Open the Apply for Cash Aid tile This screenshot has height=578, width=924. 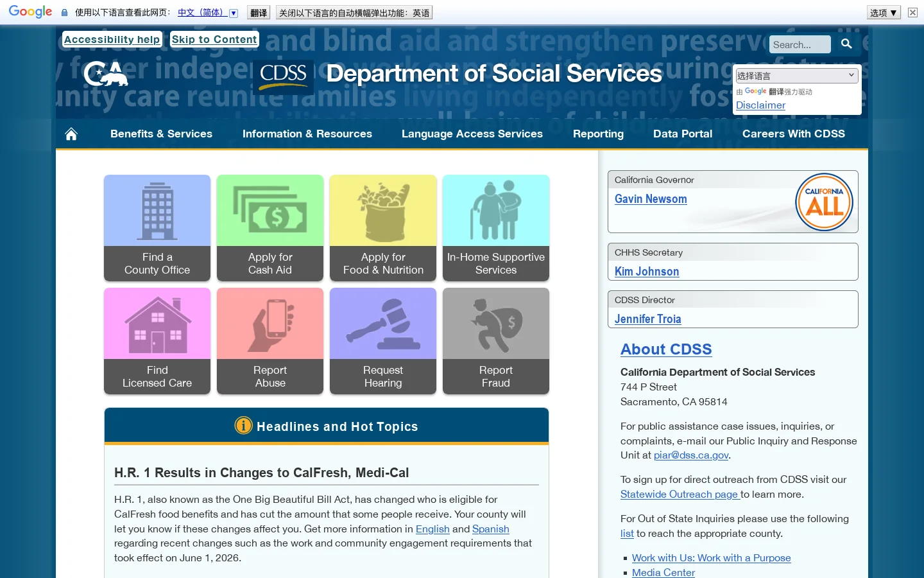click(x=270, y=228)
